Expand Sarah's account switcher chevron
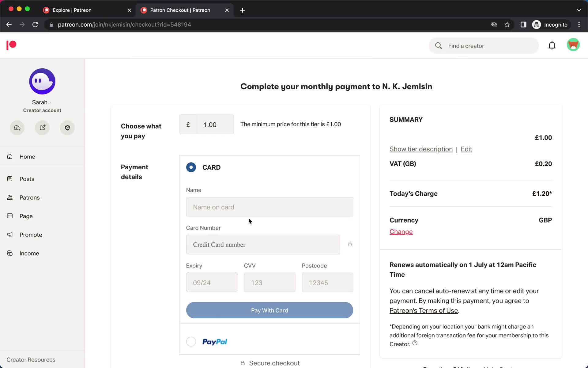Image resolution: width=588 pixels, height=368 pixels. (50, 103)
